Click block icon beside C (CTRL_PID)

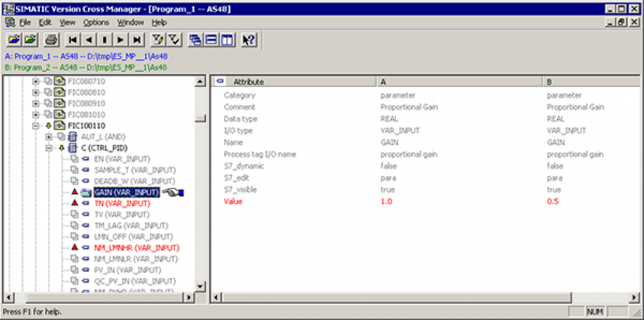[73, 148]
